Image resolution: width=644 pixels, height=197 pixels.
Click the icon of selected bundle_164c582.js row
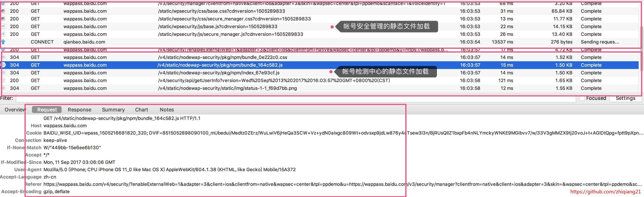[x=3, y=65]
